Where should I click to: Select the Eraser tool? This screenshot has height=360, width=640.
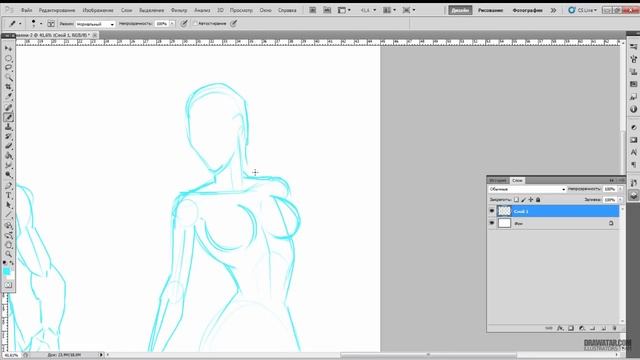(8, 146)
